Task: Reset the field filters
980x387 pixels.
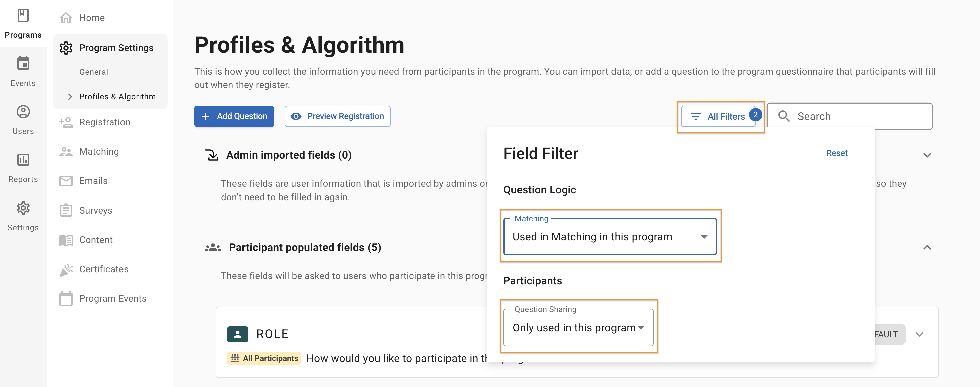Action: point(836,153)
